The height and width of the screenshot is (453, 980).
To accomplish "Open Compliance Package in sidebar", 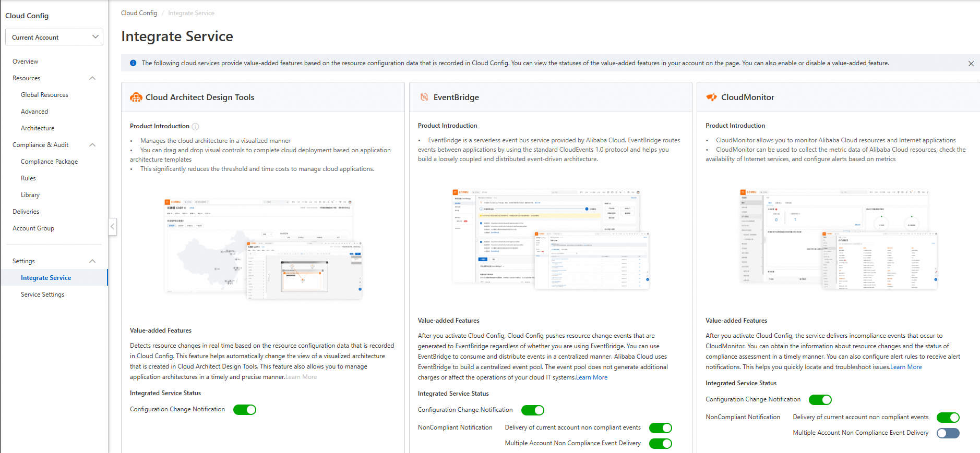I will point(49,162).
